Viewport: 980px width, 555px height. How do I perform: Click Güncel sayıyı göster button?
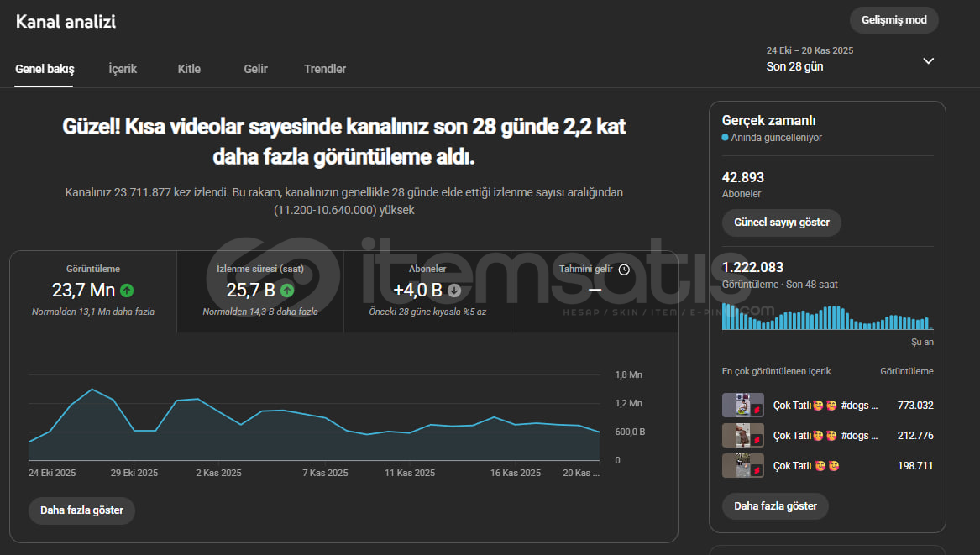pyautogui.click(x=781, y=223)
